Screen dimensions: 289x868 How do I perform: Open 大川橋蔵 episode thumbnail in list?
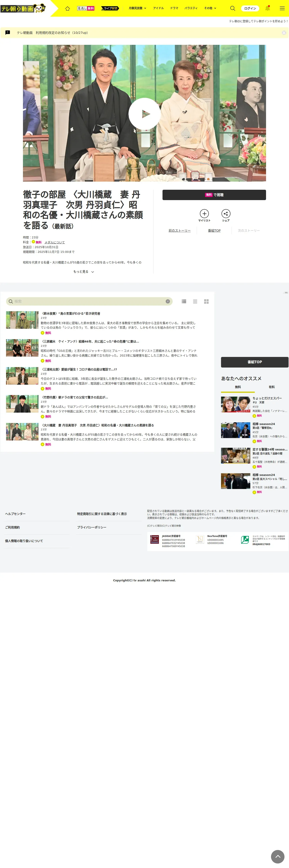pos(22,432)
